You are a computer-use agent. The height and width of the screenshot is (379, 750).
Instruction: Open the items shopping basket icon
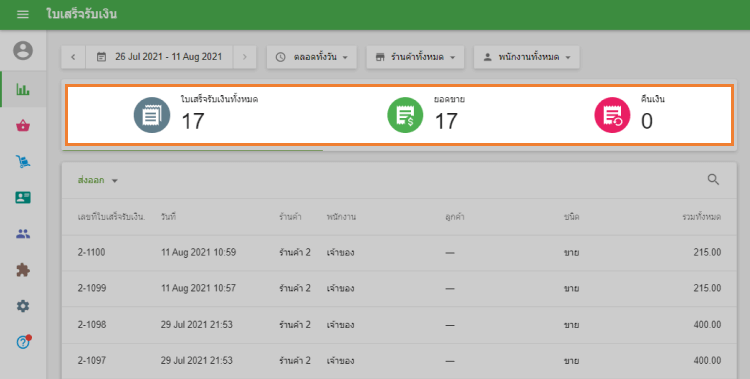tap(22, 126)
